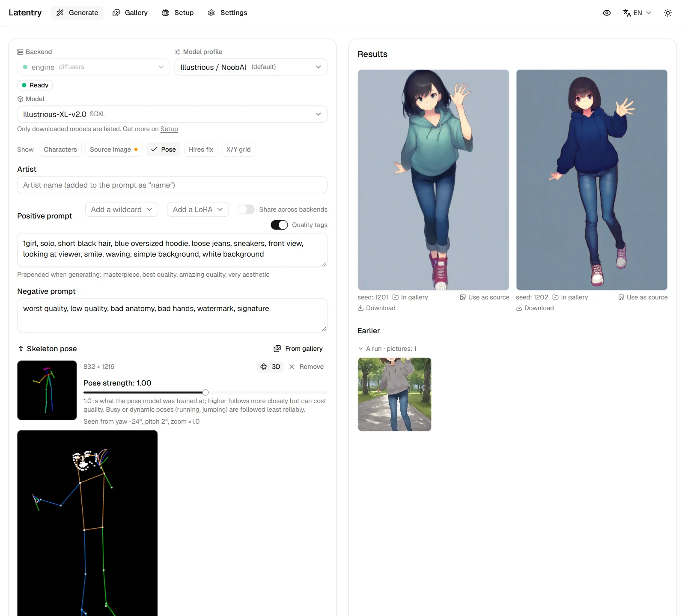
Task: Open the EN language selector
Action: [637, 13]
